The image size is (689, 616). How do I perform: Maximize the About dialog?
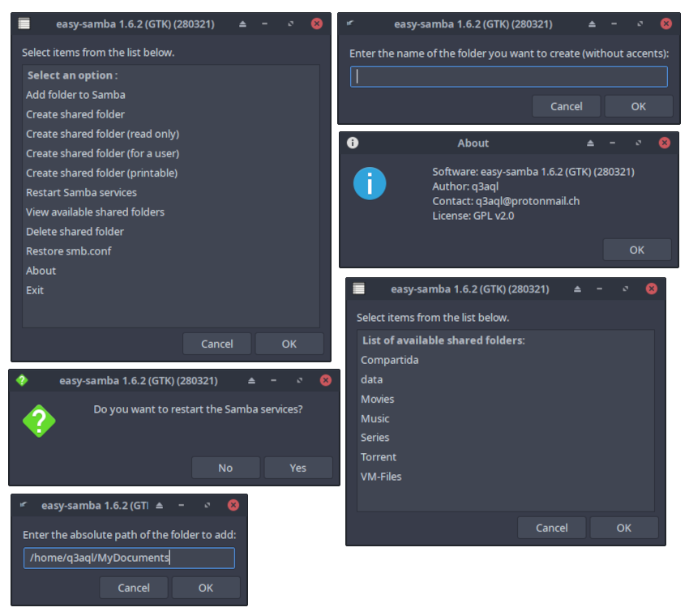(639, 143)
